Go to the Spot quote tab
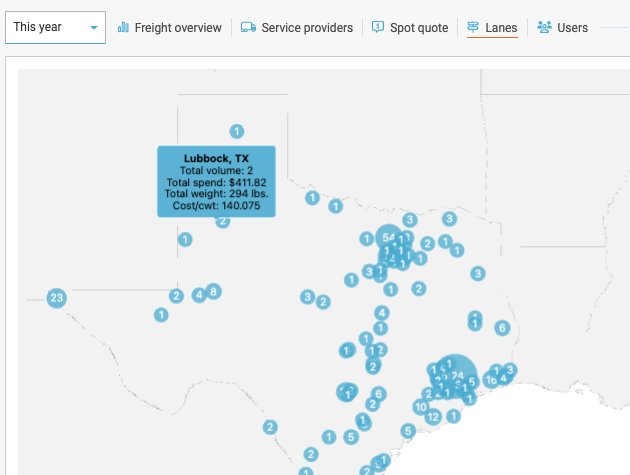 coord(419,28)
